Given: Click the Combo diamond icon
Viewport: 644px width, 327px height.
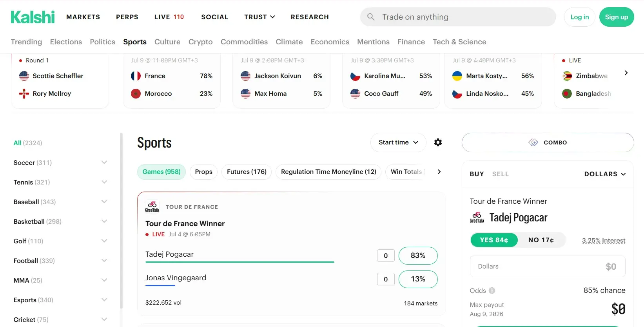Looking at the screenshot, I should tap(533, 142).
